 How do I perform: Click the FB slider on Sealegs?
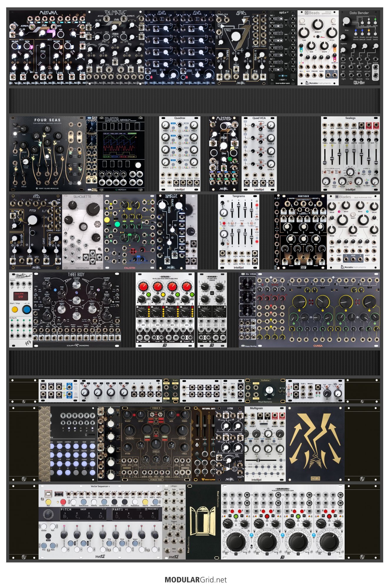[339, 157]
